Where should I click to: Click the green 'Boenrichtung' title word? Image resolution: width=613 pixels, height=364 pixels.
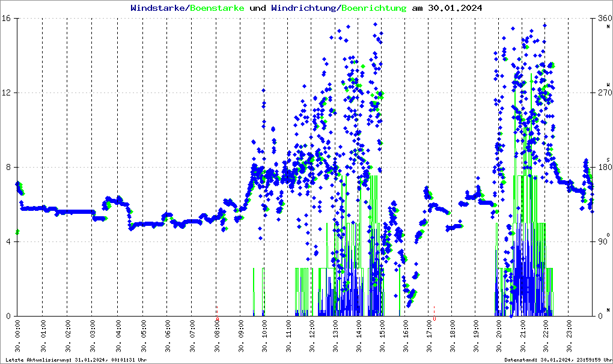pyautogui.click(x=374, y=8)
